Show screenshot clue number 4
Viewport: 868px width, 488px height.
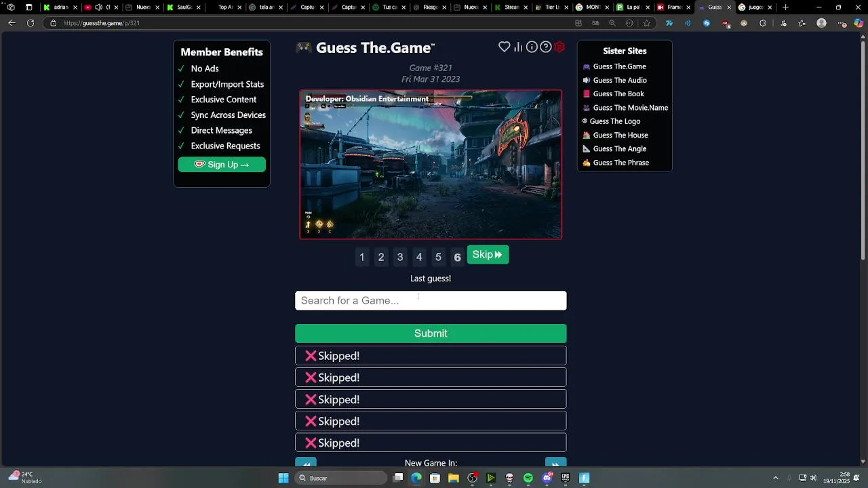[x=419, y=257]
